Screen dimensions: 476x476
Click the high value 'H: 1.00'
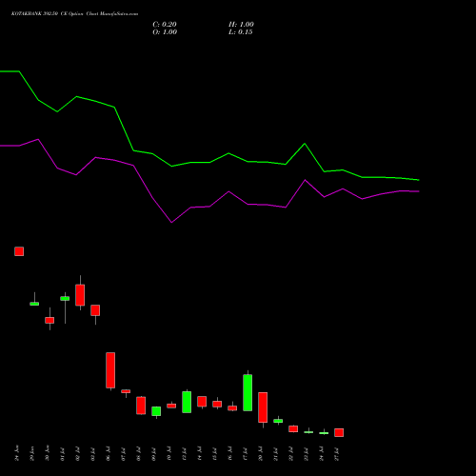241,25
